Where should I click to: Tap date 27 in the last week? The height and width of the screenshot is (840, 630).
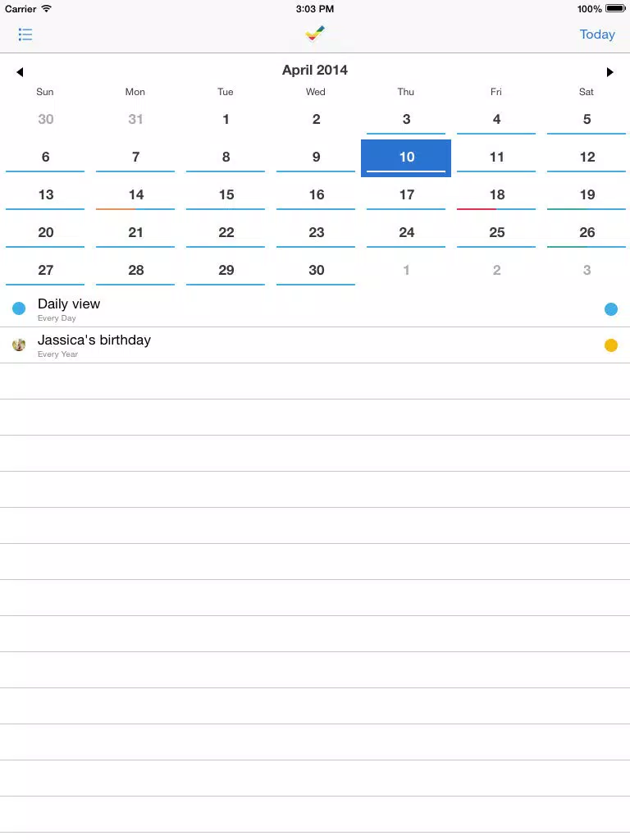click(46, 270)
